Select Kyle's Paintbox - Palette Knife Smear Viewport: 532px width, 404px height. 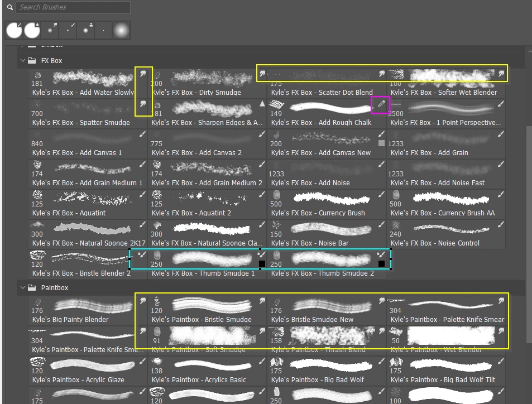[446, 311]
